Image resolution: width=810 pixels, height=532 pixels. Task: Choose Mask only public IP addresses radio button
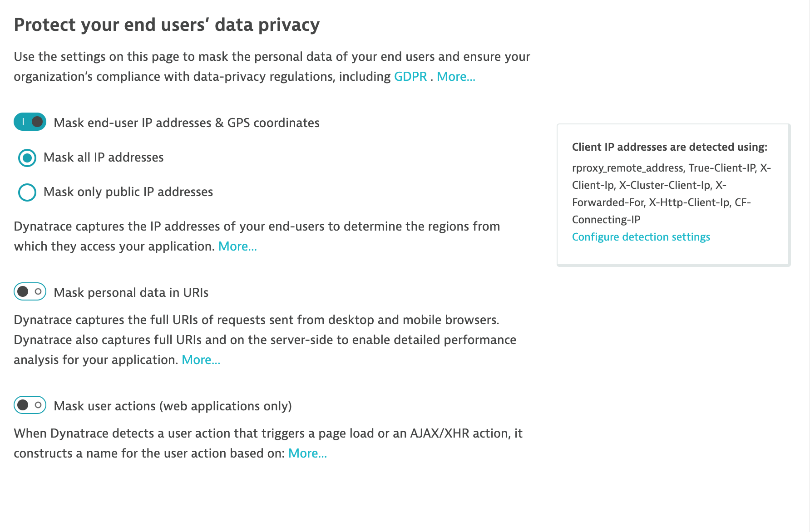click(x=27, y=192)
